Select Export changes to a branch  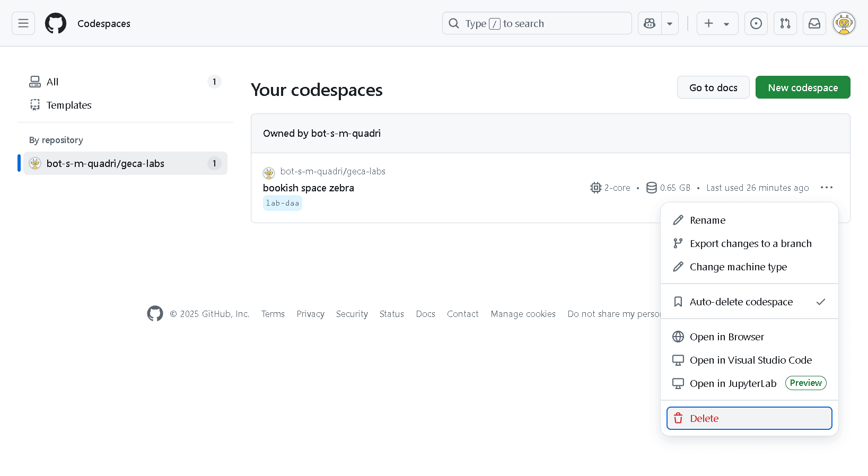[x=749, y=243]
